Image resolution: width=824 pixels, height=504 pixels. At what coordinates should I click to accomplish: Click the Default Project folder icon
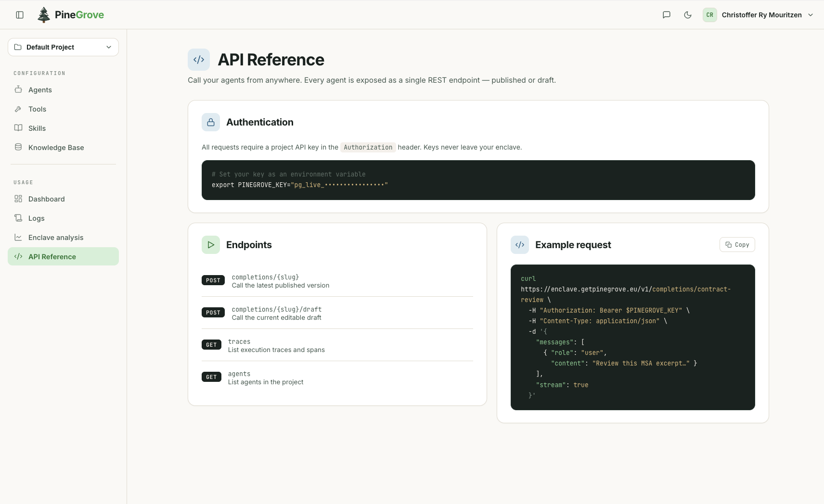pyautogui.click(x=18, y=47)
